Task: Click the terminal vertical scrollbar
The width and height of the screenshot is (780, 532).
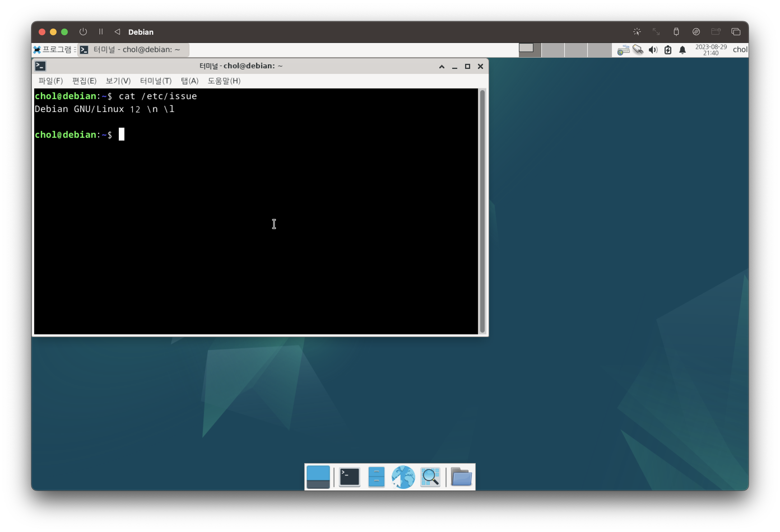Action: [x=482, y=211]
